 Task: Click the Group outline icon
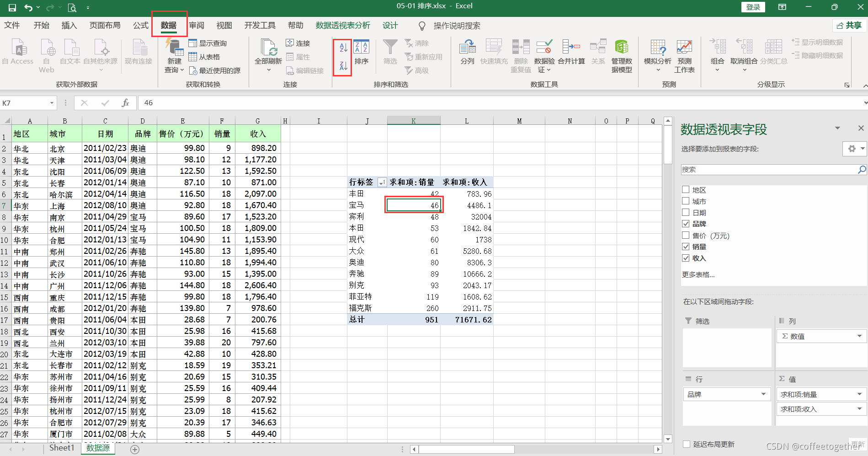[x=718, y=47]
